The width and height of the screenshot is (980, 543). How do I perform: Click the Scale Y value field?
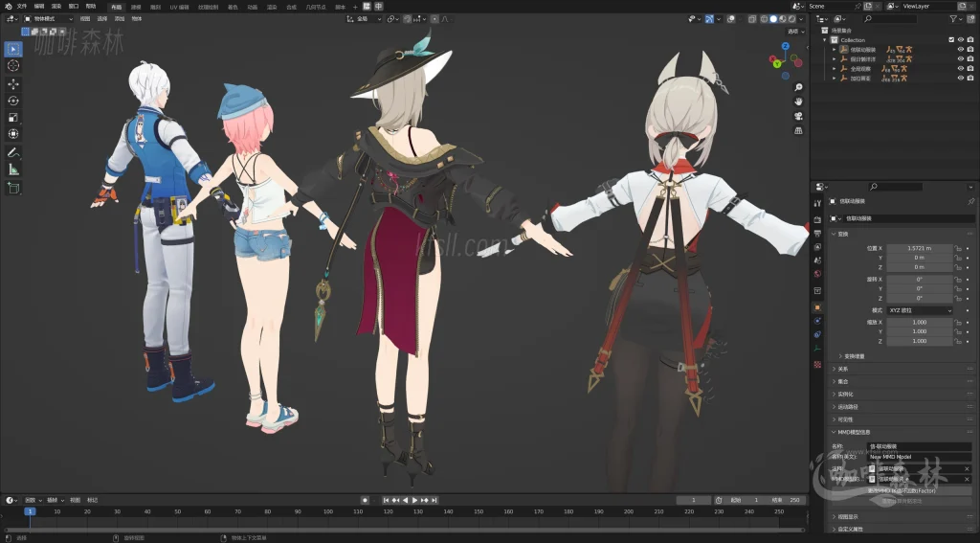[x=920, y=331]
